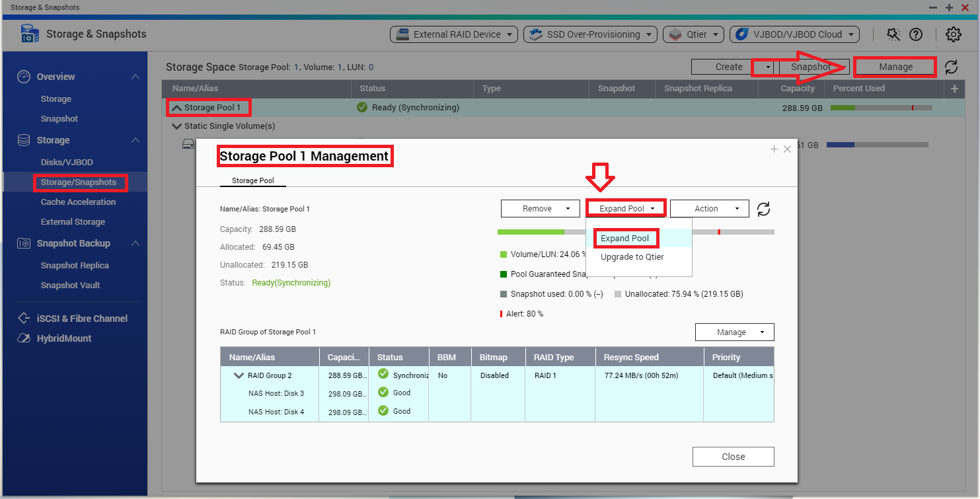Image resolution: width=980 pixels, height=499 pixels.
Task: Open Disks/VJBOD in the sidebar
Action: tap(67, 163)
